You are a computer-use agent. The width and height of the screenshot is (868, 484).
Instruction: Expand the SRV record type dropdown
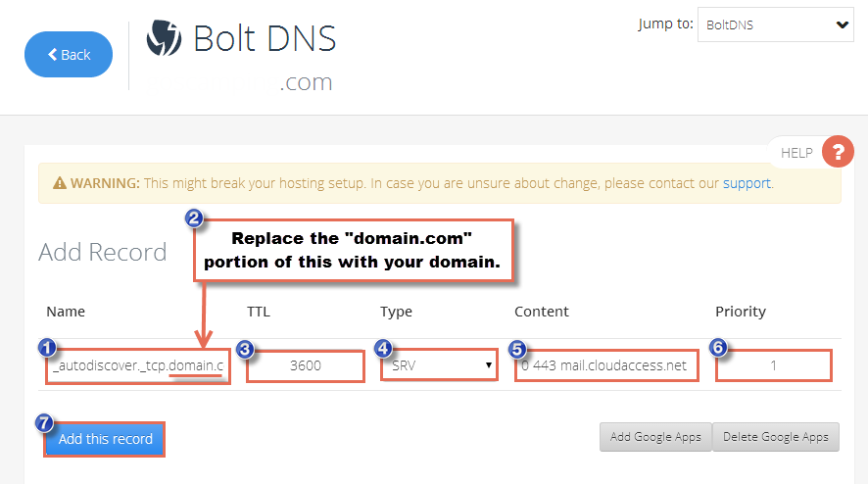[x=440, y=365]
